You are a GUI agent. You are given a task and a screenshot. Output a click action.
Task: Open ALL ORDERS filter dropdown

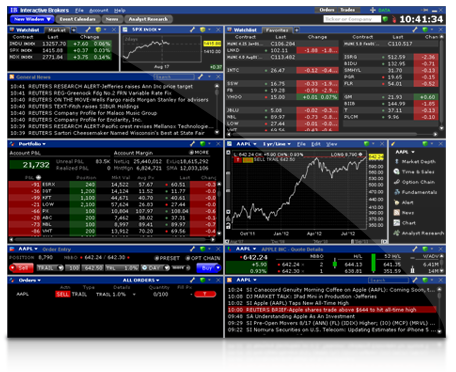pos(141,280)
